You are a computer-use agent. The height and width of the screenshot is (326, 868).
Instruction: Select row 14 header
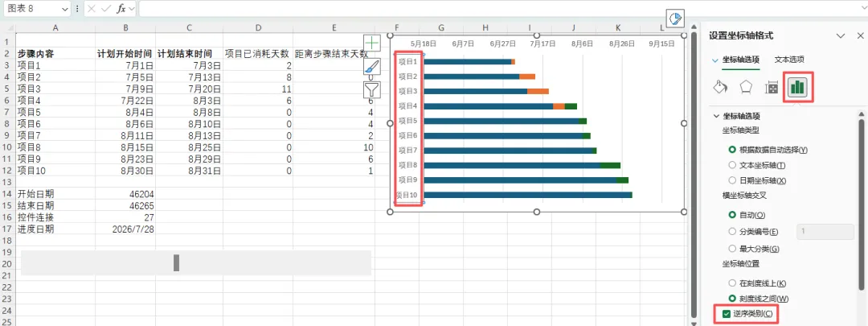7,194
